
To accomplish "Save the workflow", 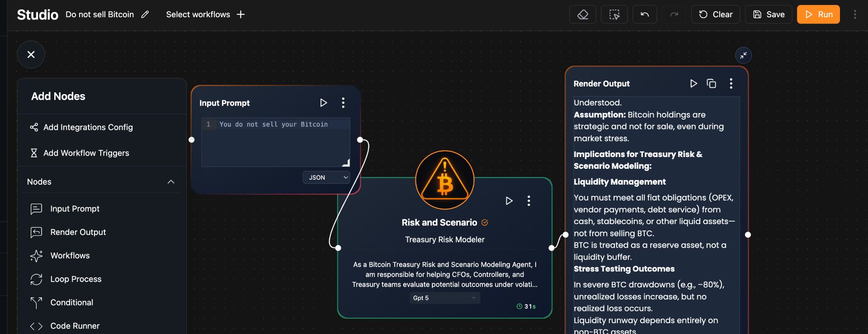I will [x=769, y=14].
